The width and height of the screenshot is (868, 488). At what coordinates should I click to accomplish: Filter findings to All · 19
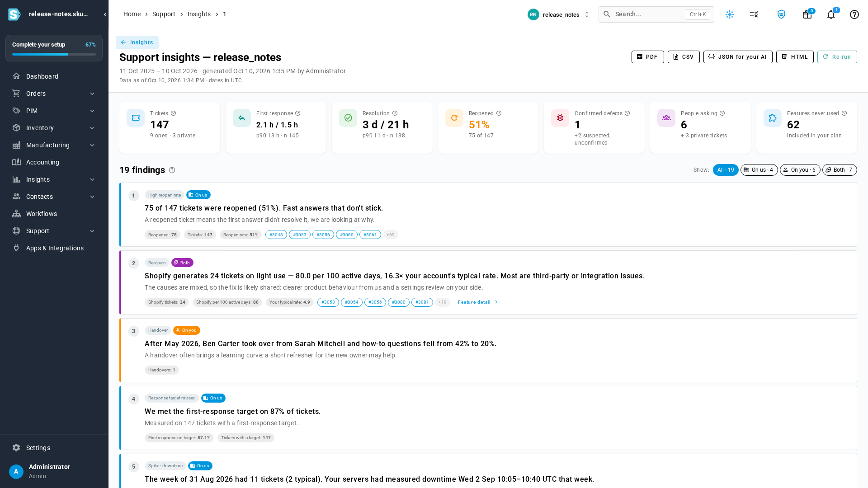[726, 170]
